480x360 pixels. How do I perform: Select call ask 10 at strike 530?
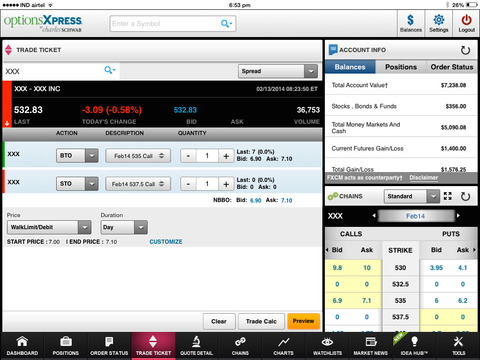click(367, 268)
